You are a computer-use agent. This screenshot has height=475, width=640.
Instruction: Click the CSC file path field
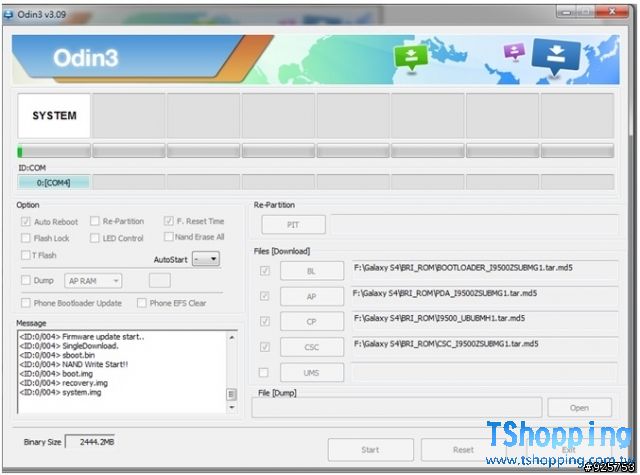tap(484, 345)
